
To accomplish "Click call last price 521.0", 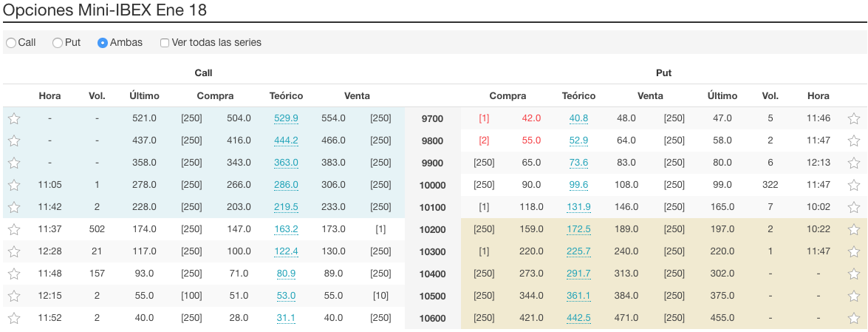I will [144, 118].
